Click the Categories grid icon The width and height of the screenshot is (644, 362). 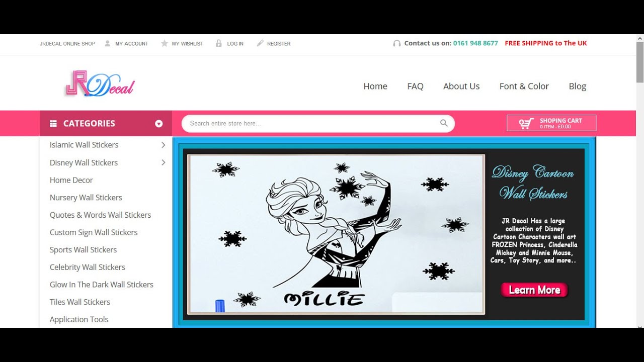[53, 124]
